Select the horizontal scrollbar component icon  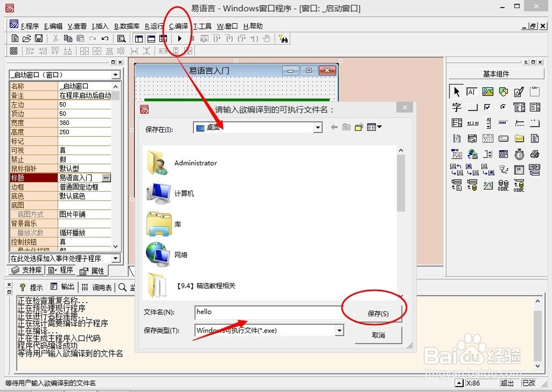(472, 123)
